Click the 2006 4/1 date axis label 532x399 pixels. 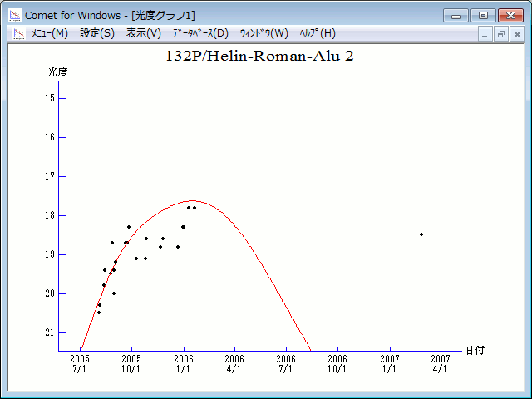pyautogui.click(x=235, y=363)
